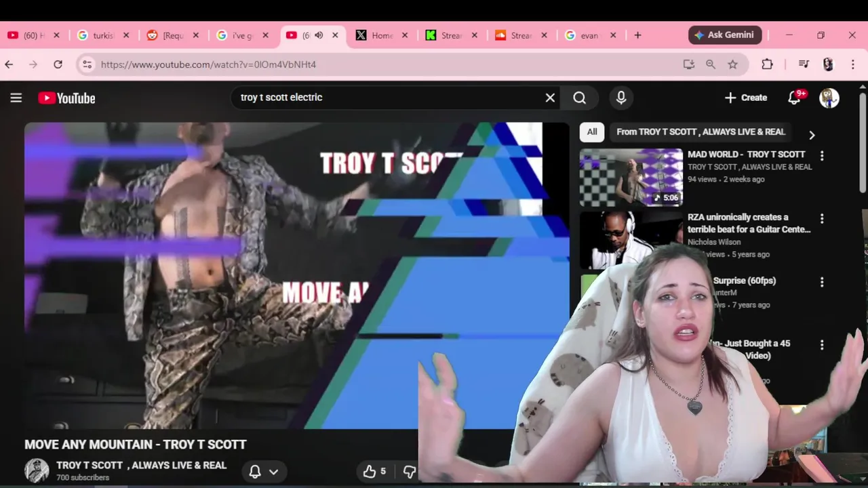Click the main video player
The width and height of the screenshot is (868, 488).
[x=296, y=275]
